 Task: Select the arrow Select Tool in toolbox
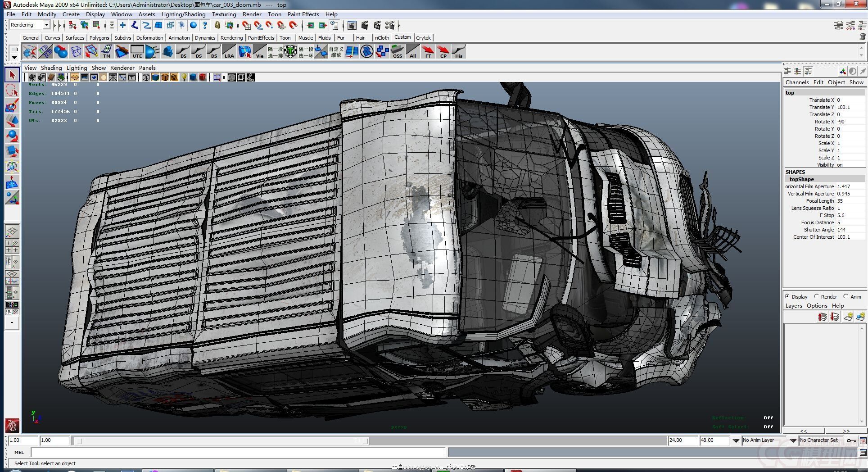coord(12,75)
